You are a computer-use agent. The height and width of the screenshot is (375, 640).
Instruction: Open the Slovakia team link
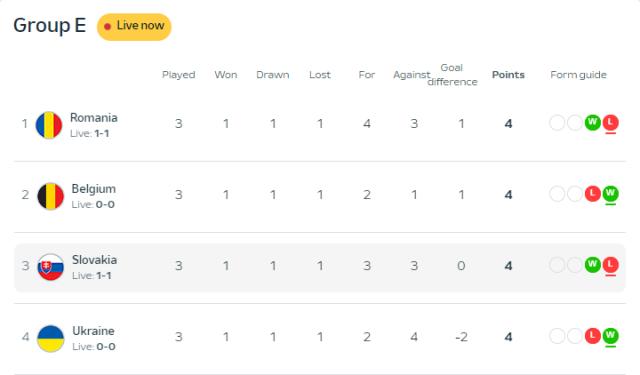tap(94, 260)
